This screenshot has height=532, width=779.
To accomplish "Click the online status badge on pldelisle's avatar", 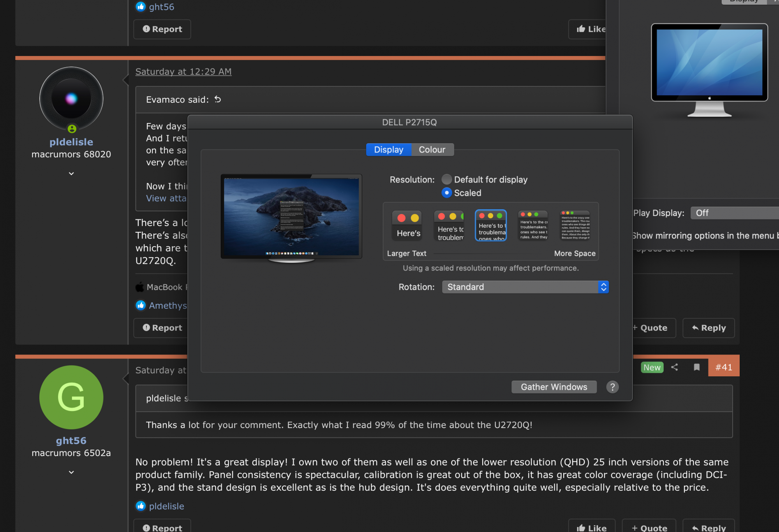I will [x=72, y=128].
